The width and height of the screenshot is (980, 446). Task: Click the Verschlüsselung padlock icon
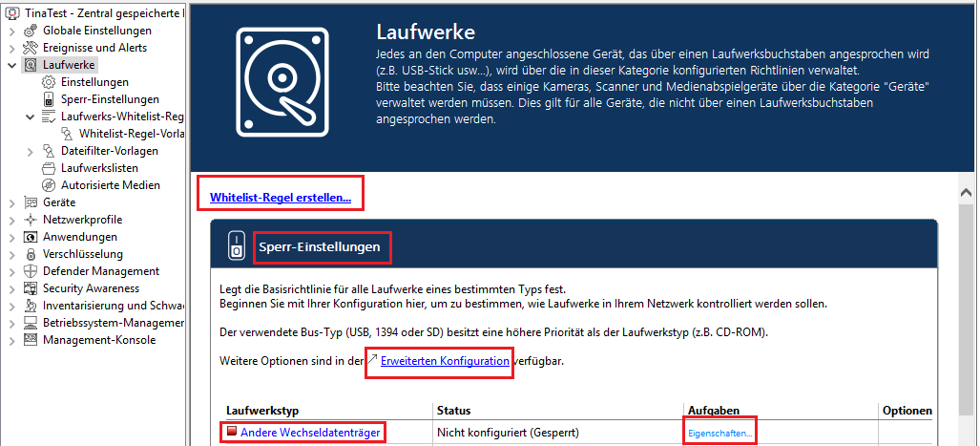coord(31,254)
